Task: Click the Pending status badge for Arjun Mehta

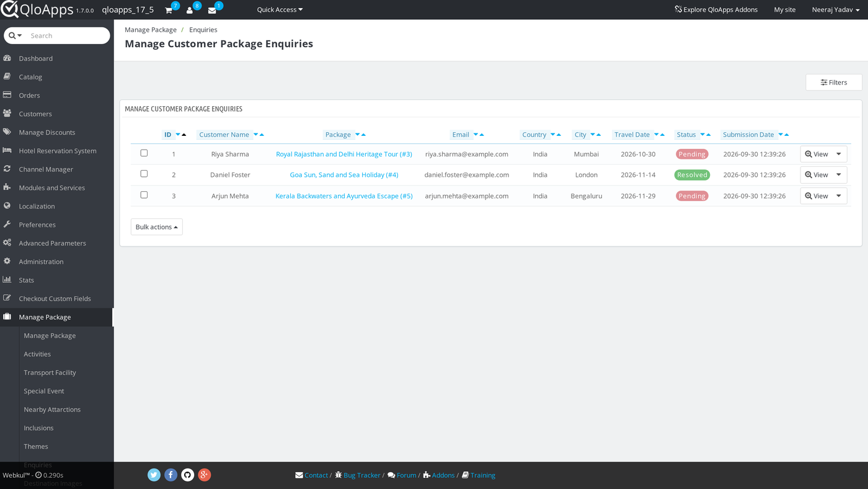Action: point(692,196)
